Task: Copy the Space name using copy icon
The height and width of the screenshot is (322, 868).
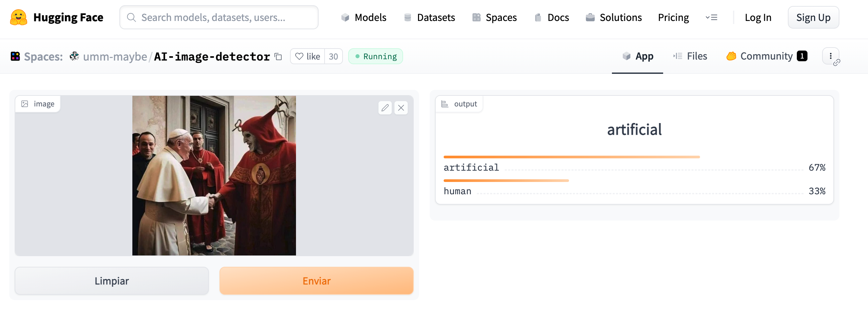Action: coord(278,57)
